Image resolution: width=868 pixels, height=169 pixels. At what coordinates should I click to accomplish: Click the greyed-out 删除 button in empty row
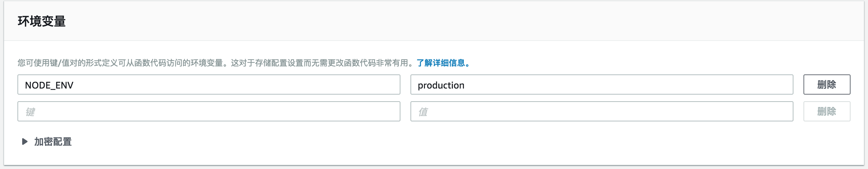(826, 111)
